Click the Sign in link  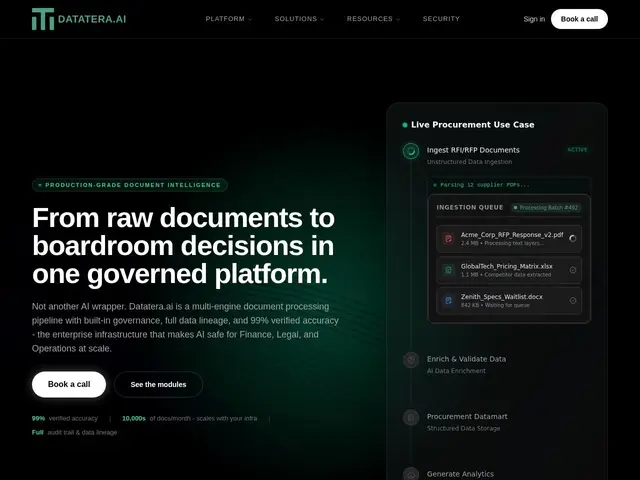(x=534, y=19)
